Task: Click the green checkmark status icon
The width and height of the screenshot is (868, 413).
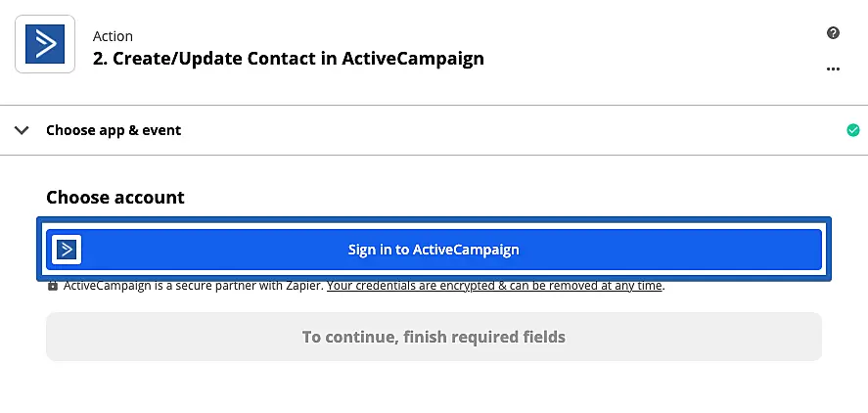Action: pyautogui.click(x=853, y=130)
